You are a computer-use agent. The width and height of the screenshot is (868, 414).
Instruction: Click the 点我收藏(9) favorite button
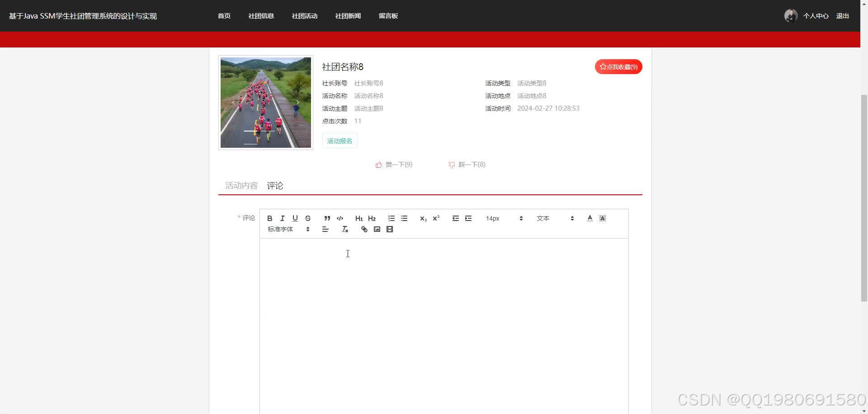[618, 66]
